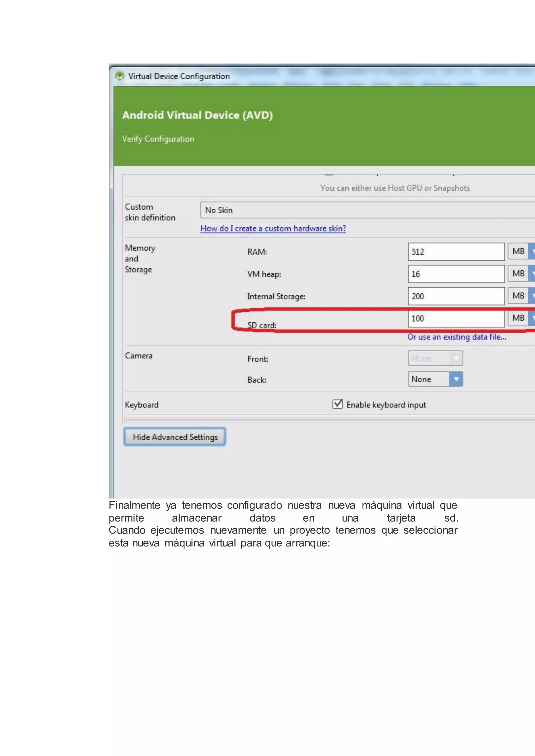
Task: Click the Internal Storage field showing 200
Action: 456,296
